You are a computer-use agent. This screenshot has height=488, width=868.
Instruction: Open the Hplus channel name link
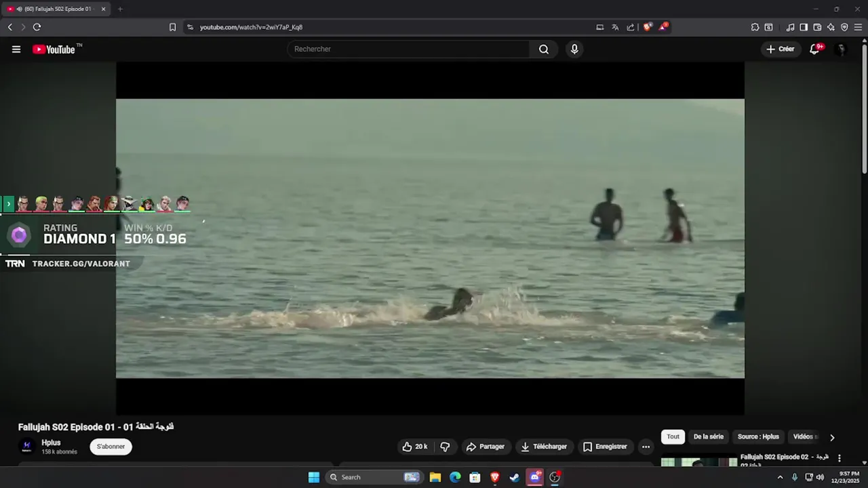tap(51, 443)
